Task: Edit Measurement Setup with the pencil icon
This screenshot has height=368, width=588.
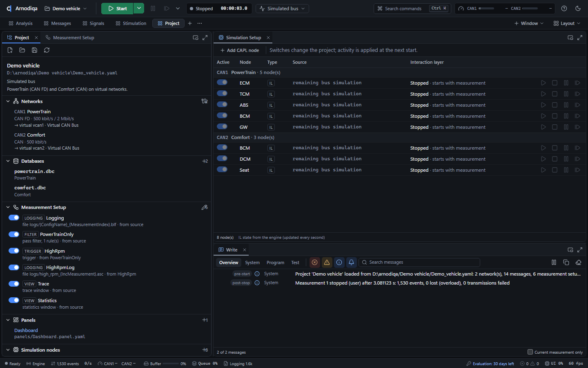Action: (x=205, y=207)
